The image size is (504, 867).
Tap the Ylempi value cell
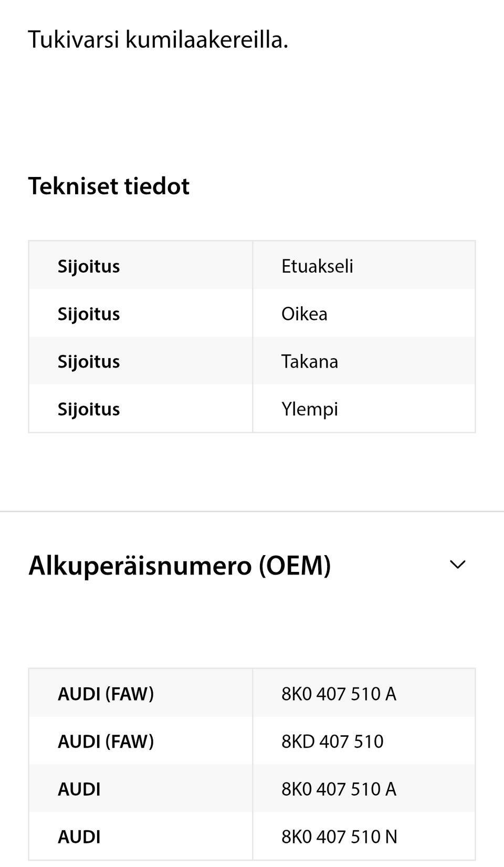(310, 409)
